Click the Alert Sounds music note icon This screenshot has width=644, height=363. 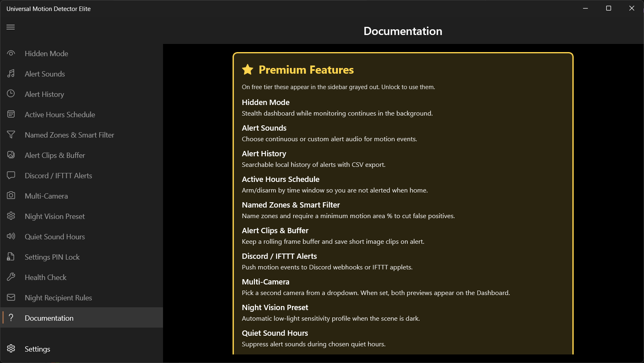coord(11,74)
